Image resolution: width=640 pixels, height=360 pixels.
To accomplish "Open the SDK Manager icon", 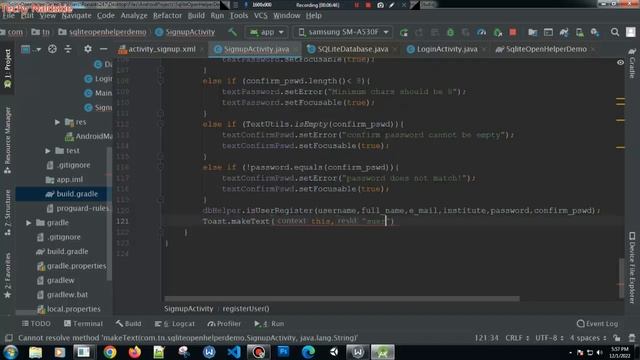I will 595,32.
